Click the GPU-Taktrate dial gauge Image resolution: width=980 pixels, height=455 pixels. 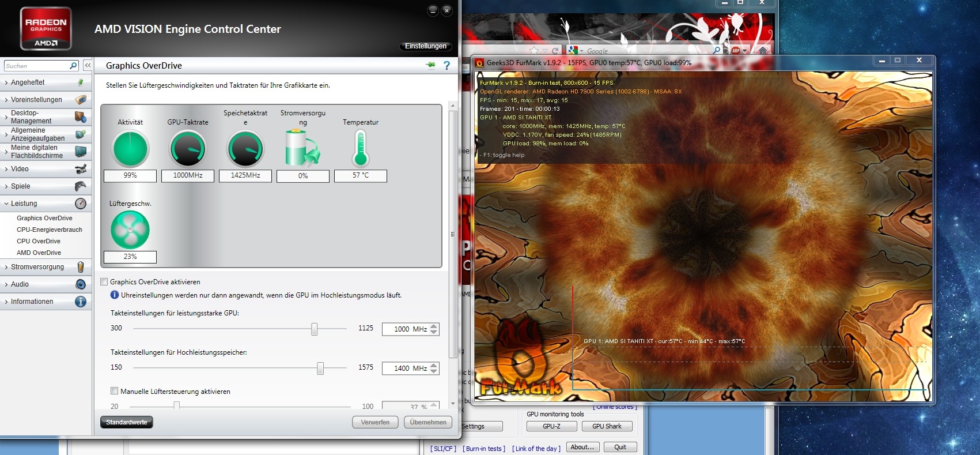(x=188, y=149)
